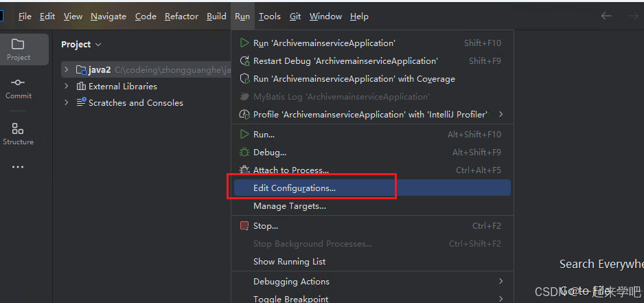Open Debugging Actions menu entry
Image resolution: width=644 pixels, height=303 pixels.
click(372, 281)
